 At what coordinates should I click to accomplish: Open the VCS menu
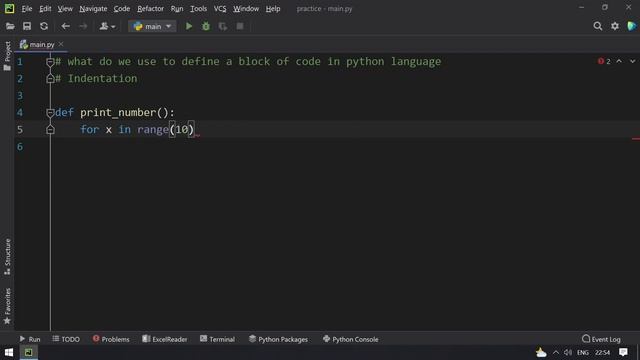point(220,9)
